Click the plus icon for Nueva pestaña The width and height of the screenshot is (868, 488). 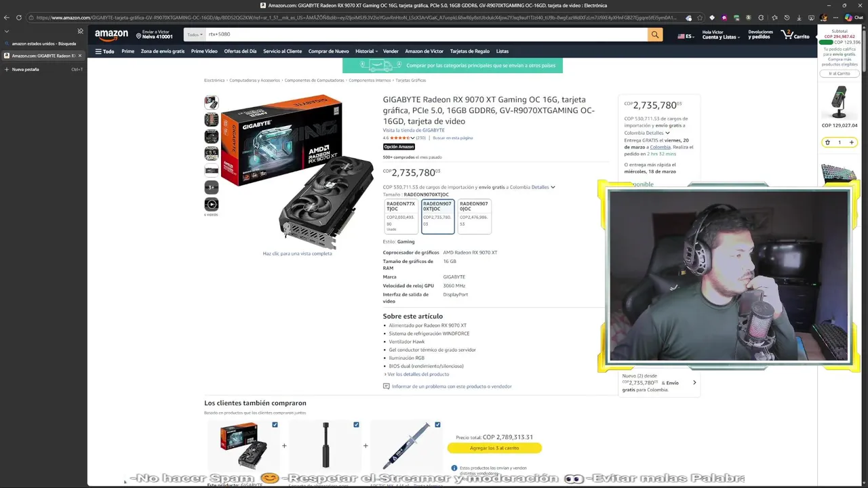(x=6, y=69)
